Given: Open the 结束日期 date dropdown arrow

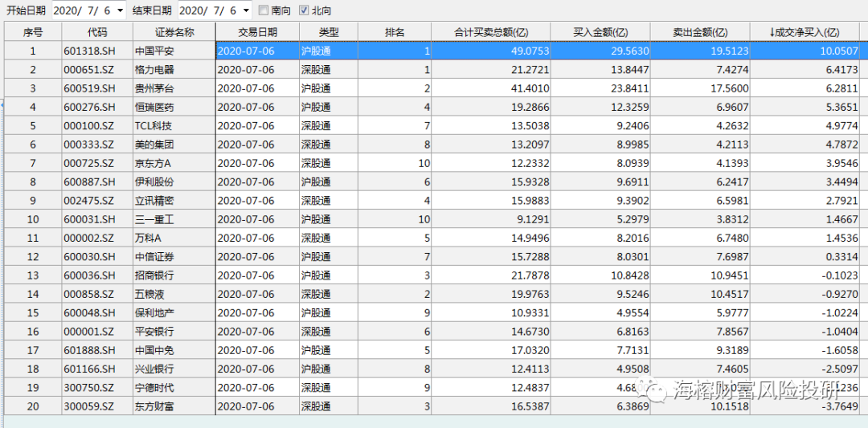Looking at the screenshot, I should (x=247, y=10).
